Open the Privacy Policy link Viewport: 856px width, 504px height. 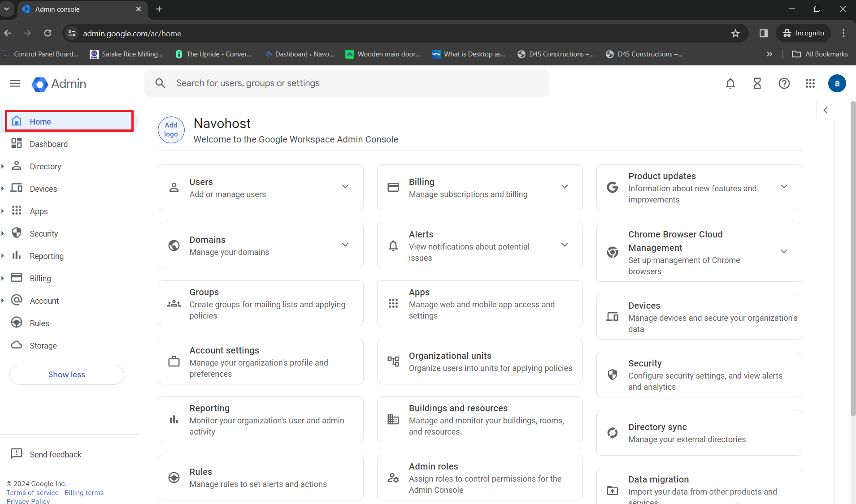point(28,501)
